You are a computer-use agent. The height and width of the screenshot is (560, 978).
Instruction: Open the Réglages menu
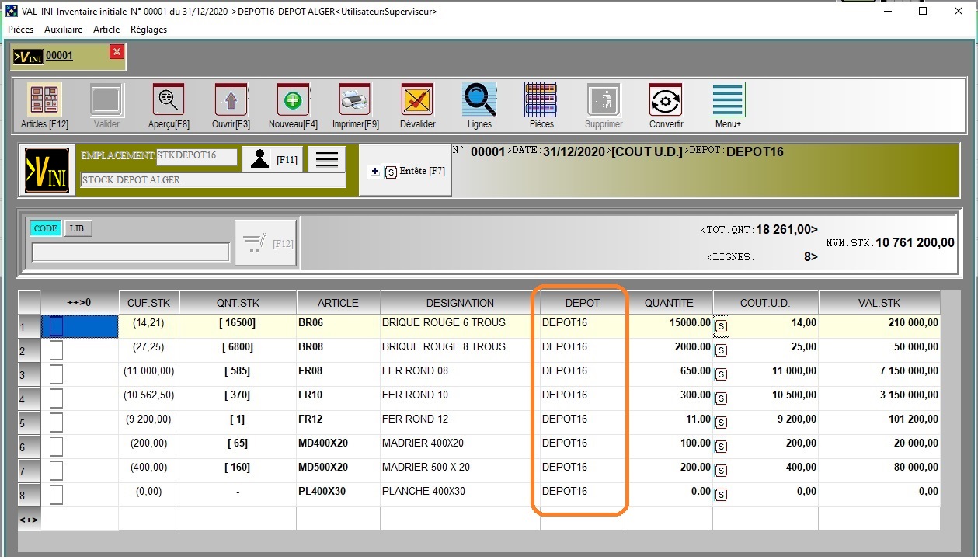[148, 30]
